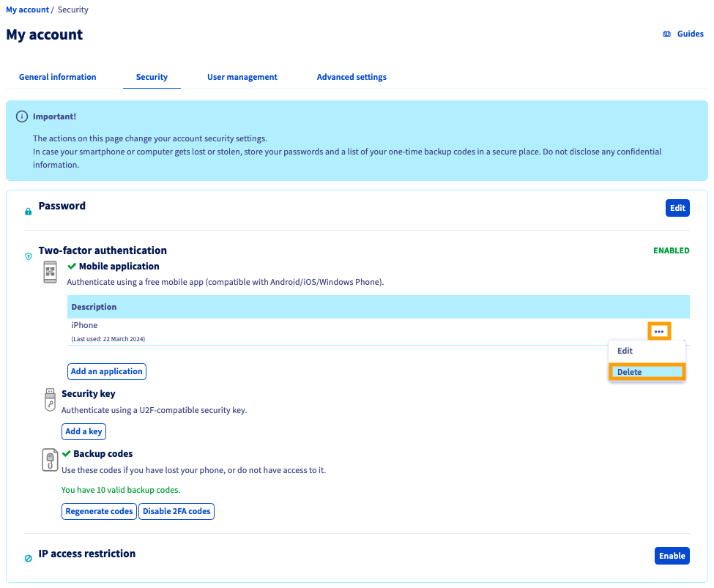Add a new security key

point(83,431)
